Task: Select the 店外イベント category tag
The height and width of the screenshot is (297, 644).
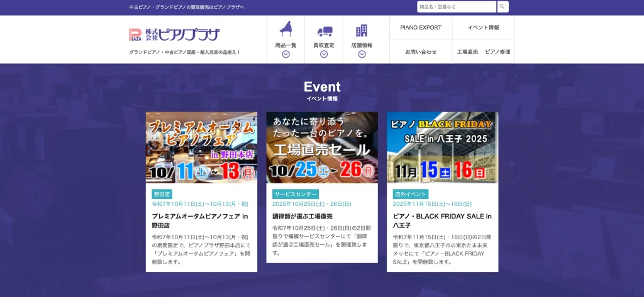Action: 410,194
